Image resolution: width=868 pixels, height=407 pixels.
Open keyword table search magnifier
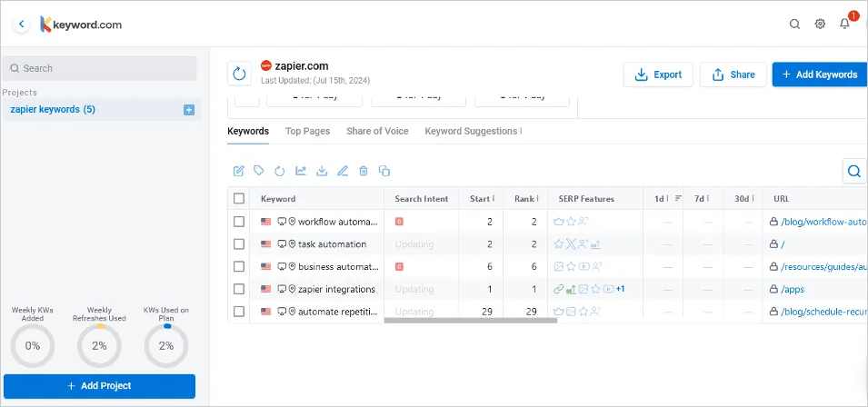point(854,171)
